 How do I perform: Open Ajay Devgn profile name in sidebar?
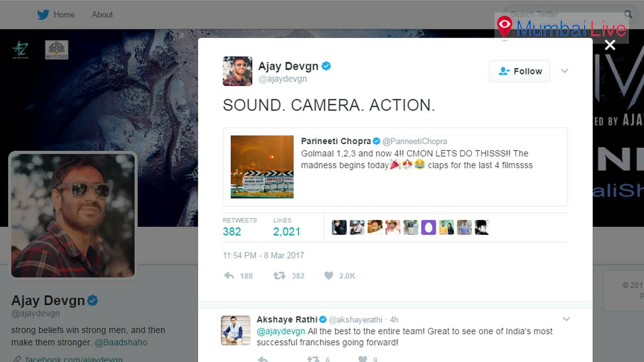(x=48, y=300)
